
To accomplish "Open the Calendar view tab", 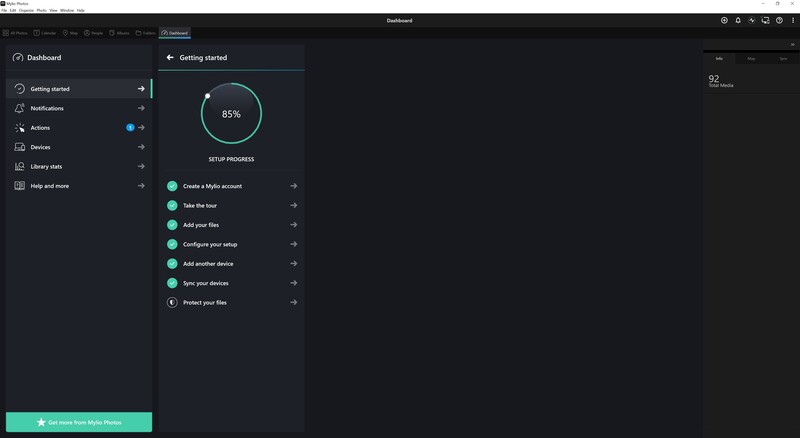I will tap(45, 33).
